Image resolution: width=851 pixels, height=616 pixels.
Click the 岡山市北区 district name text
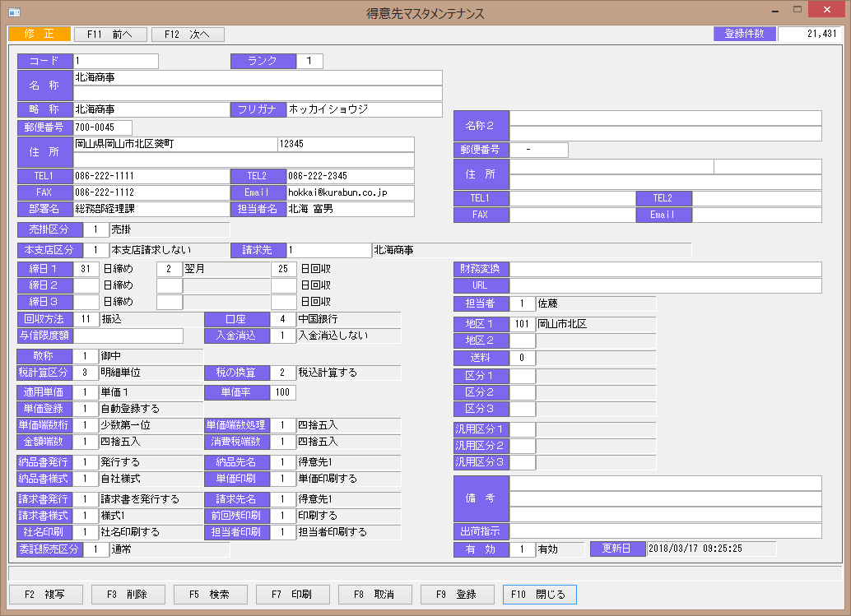pyautogui.click(x=562, y=324)
